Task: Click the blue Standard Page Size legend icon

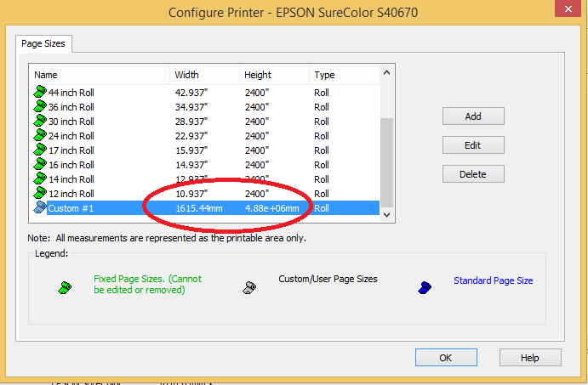Action: [425, 288]
